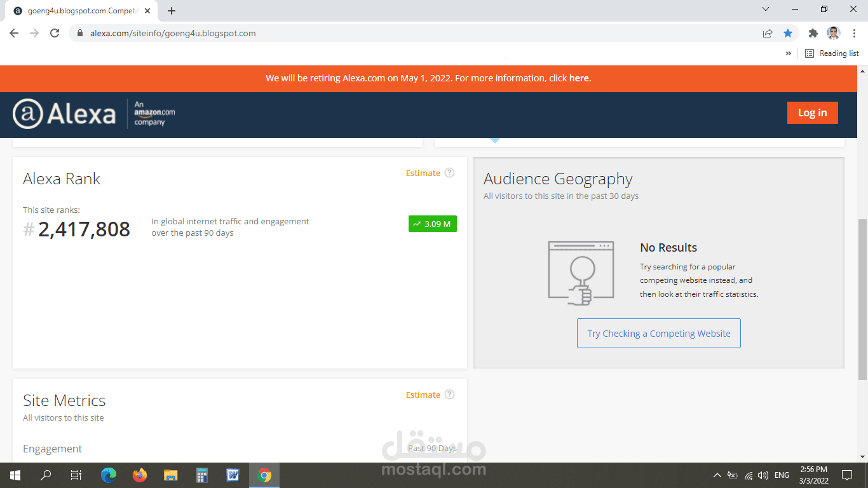The height and width of the screenshot is (488, 868).
Task: Switch the ENG input language
Action: coord(782,475)
